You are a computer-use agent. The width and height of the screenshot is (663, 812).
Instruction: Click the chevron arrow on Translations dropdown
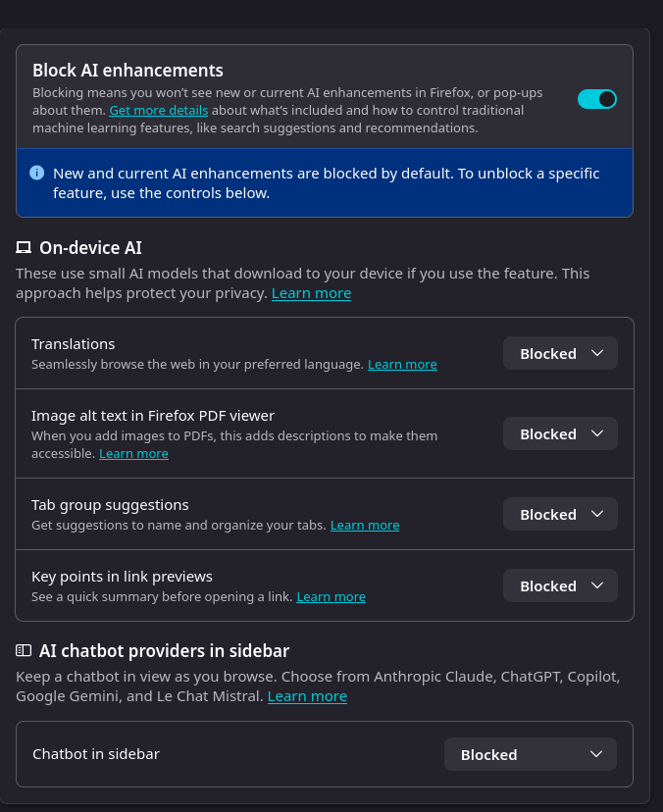point(597,354)
